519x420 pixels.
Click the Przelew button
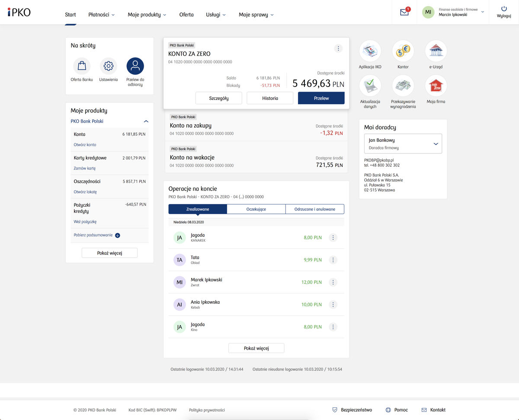(321, 98)
